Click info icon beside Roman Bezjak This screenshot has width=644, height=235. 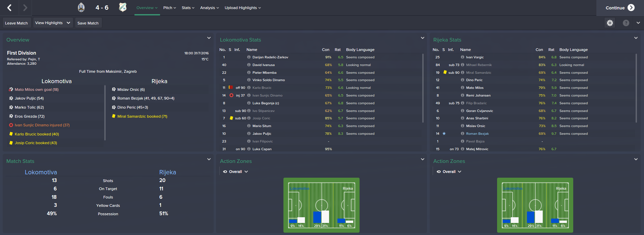coord(463,134)
